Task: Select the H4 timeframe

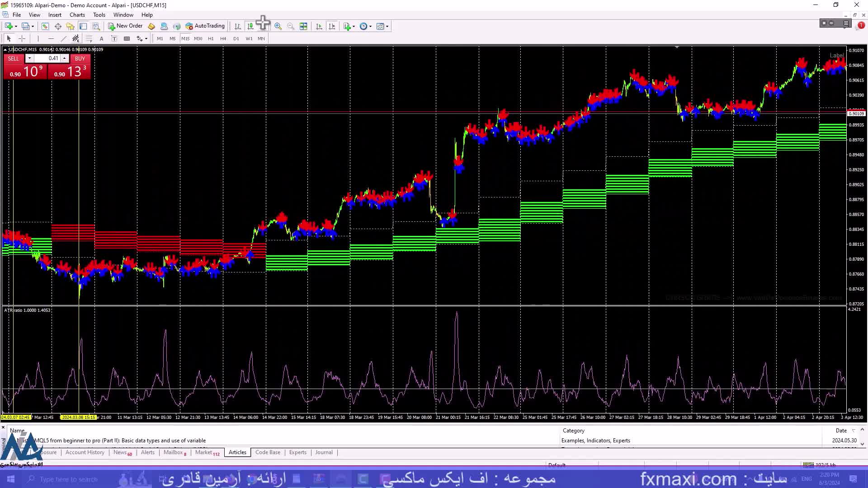Action: [x=223, y=38]
